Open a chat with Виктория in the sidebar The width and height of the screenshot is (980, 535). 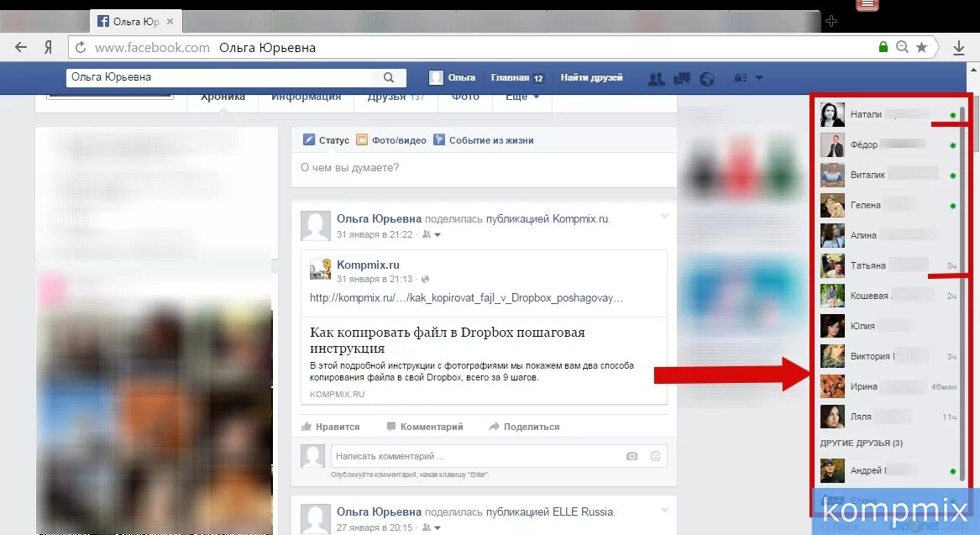pyautogui.click(x=888, y=356)
